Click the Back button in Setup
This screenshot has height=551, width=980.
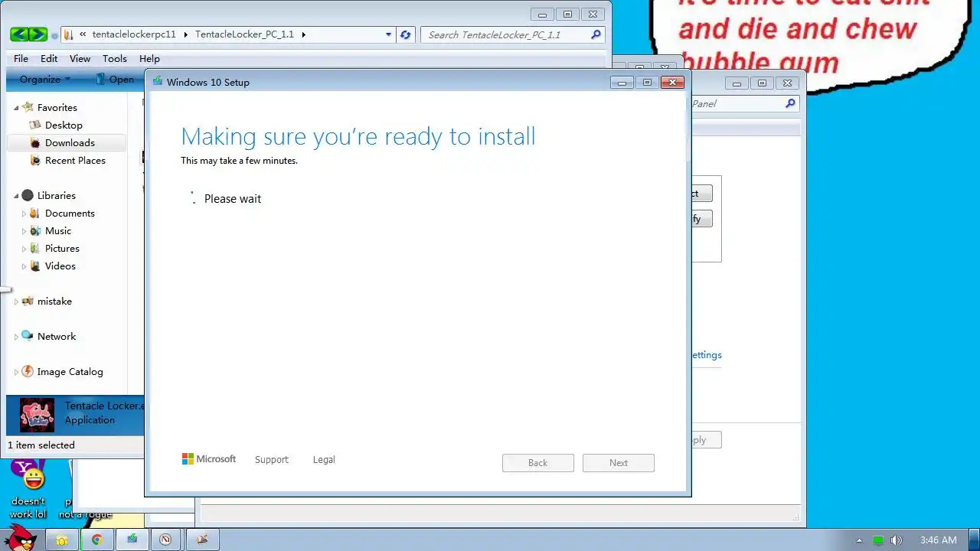[x=538, y=463]
